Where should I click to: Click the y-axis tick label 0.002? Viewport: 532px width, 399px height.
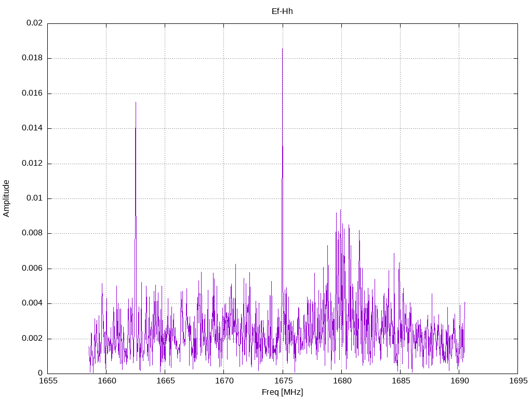click(32, 338)
